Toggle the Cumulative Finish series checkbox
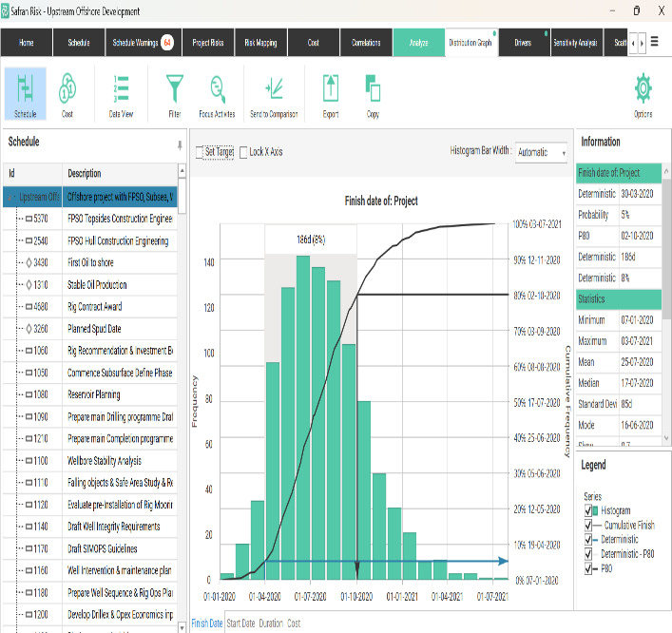 tap(588, 525)
